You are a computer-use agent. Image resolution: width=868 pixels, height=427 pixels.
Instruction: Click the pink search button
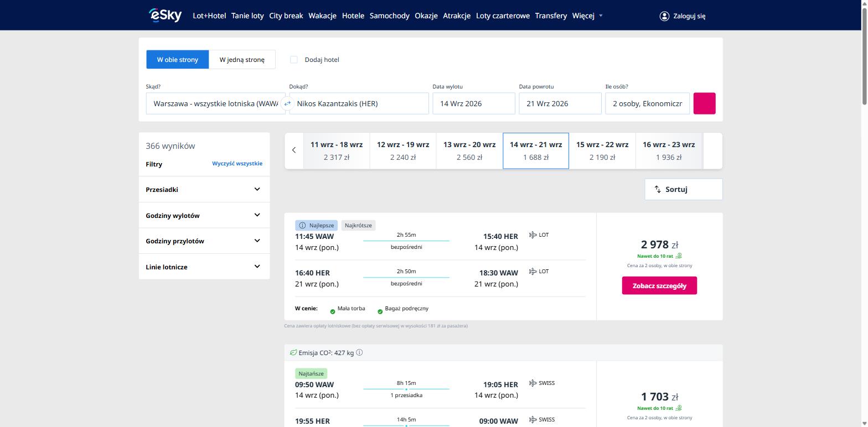[x=705, y=103]
